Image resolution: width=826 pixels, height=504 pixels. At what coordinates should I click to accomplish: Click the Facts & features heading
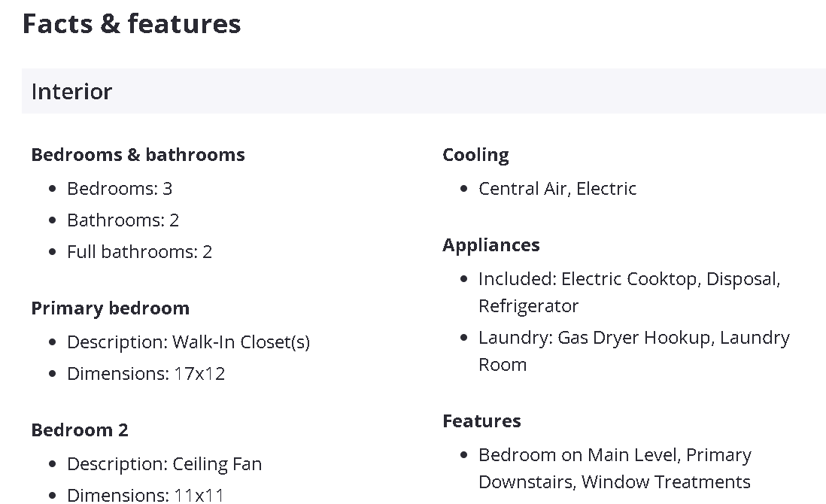tap(132, 24)
